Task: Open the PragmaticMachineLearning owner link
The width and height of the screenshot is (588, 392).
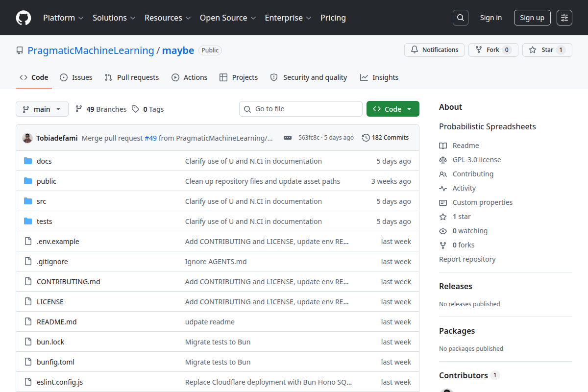Action: click(x=91, y=50)
